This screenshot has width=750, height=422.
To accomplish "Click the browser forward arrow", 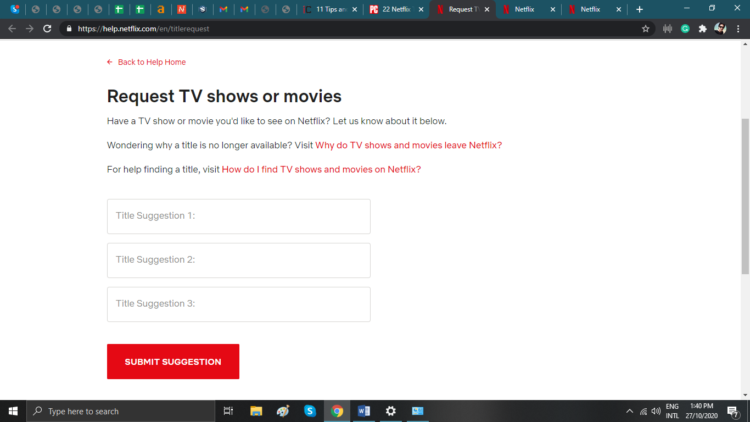I will click(30, 29).
